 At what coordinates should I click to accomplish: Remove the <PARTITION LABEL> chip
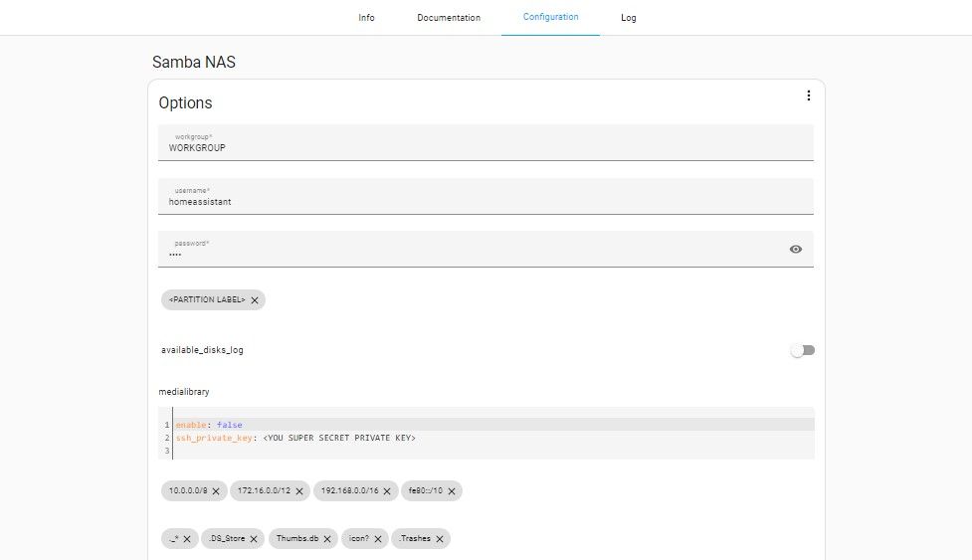(x=255, y=299)
